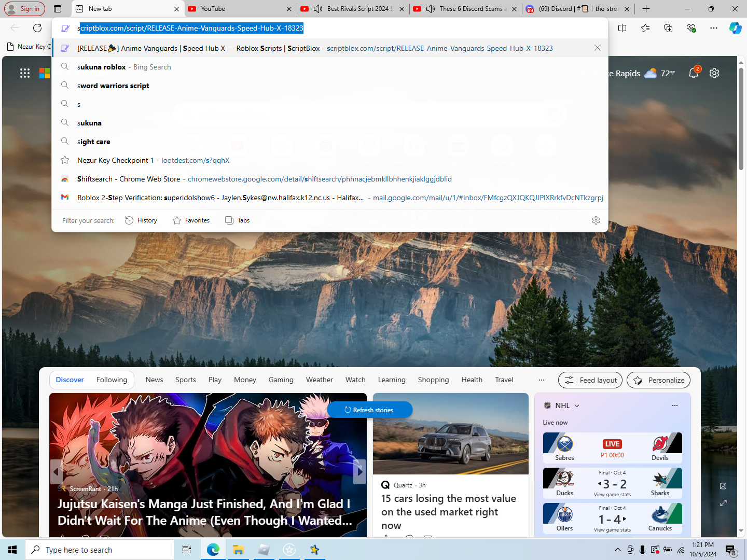The height and width of the screenshot is (560, 747).
Task: Open the address bar suggestion settings gear
Action: (596, 220)
